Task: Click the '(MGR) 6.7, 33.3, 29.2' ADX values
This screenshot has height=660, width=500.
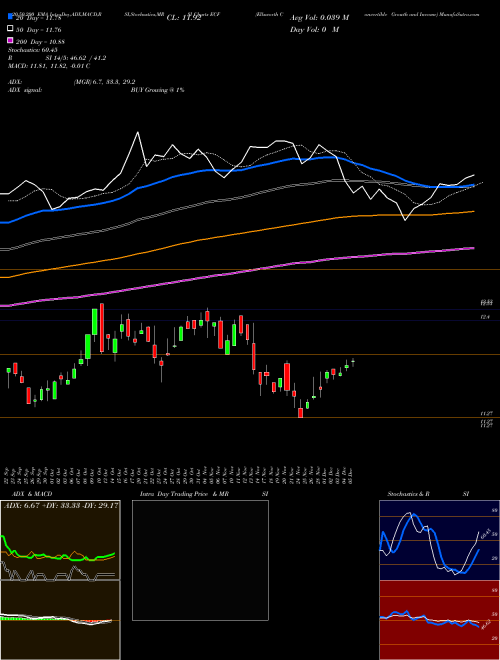Action: 104,82
